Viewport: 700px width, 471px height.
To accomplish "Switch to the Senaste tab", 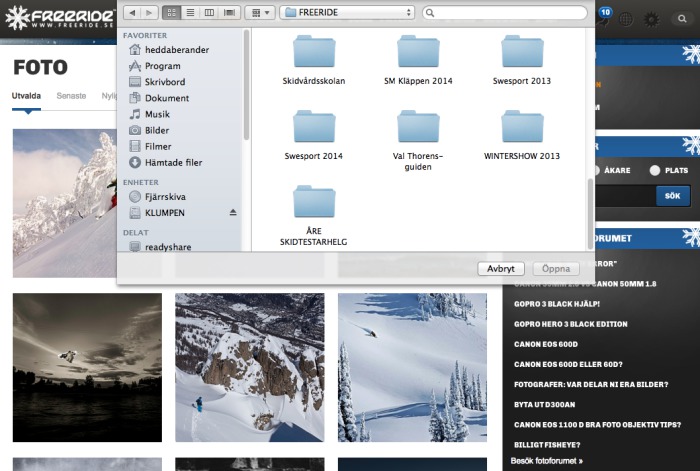I will [71, 94].
